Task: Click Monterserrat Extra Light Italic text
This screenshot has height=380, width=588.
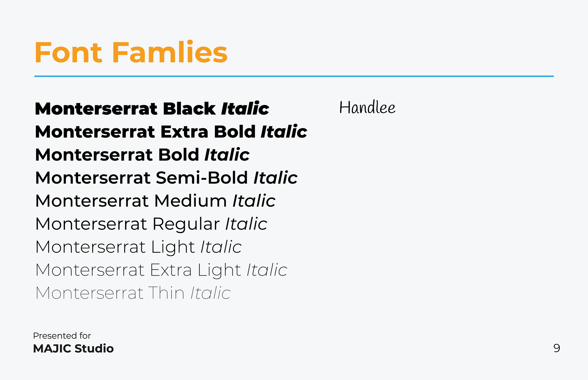Action: (161, 270)
